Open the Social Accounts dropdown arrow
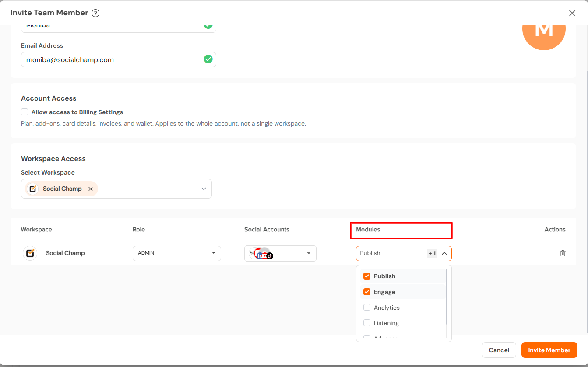Viewport: 588px width, 367px height. point(309,253)
